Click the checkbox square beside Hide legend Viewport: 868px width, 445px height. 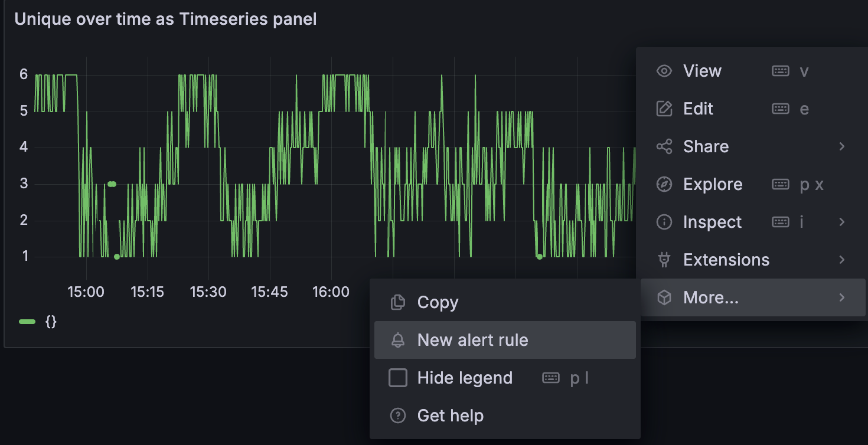(397, 377)
